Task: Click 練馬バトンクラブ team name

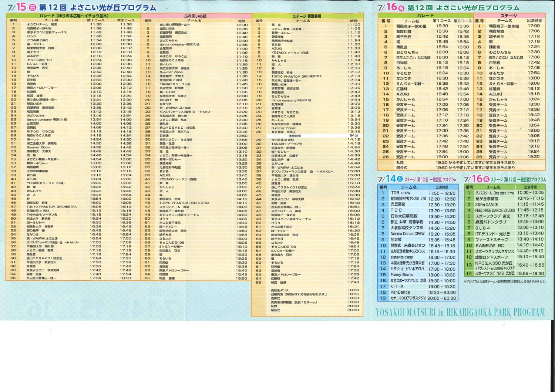Action: (491, 222)
